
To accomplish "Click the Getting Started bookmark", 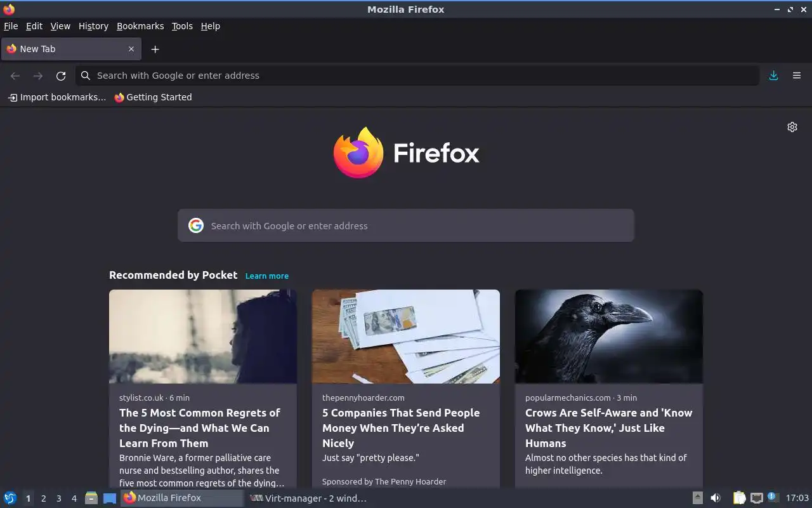I will (x=153, y=97).
